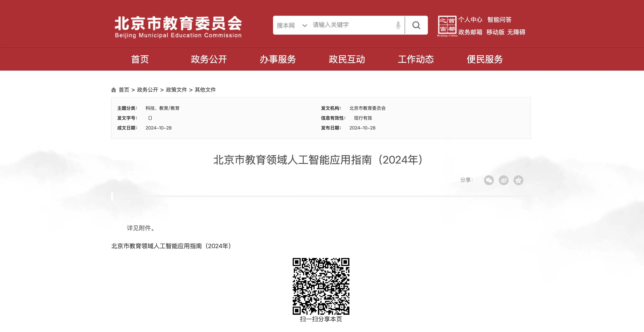Click the magnifier search button

tap(416, 25)
